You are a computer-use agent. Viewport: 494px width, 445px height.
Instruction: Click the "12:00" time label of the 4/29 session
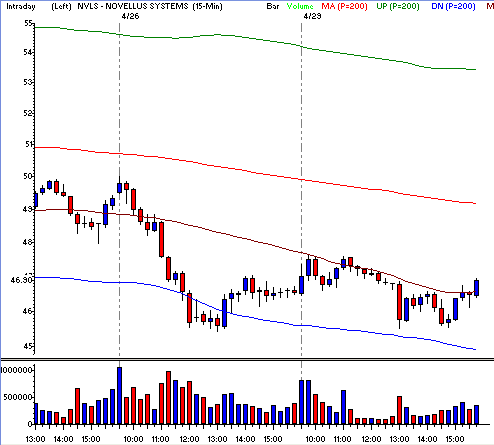[x=371, y=439]
